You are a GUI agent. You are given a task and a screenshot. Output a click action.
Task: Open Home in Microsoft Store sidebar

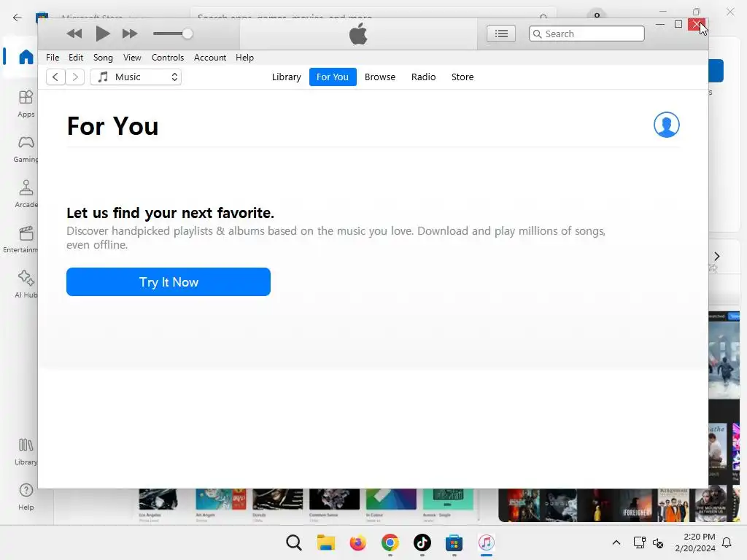coord(26,57)
